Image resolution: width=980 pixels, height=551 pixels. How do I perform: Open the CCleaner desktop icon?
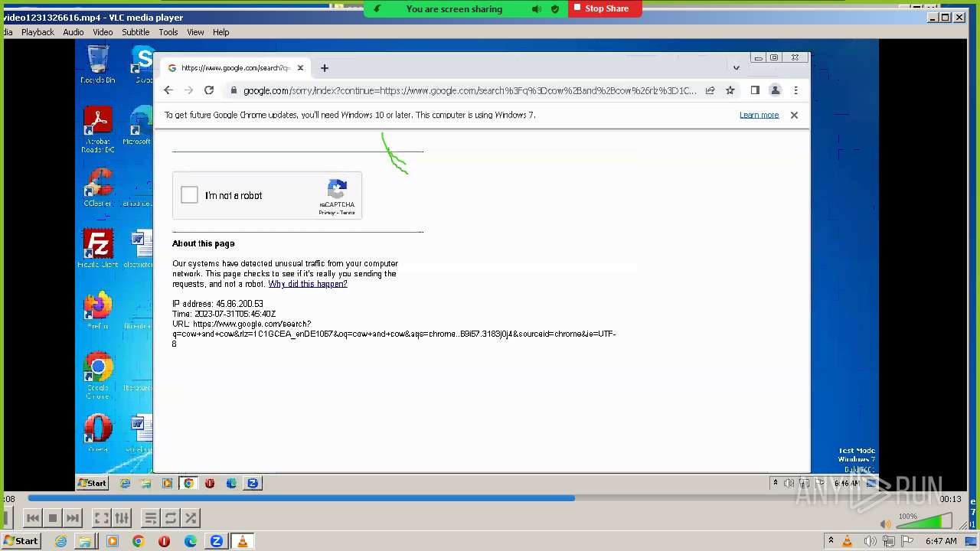point(98,187)
